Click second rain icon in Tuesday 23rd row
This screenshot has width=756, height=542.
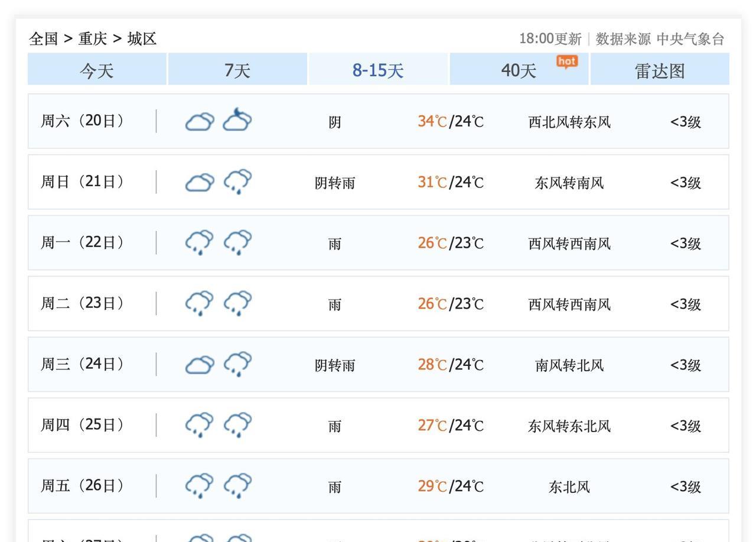(237, 303)
